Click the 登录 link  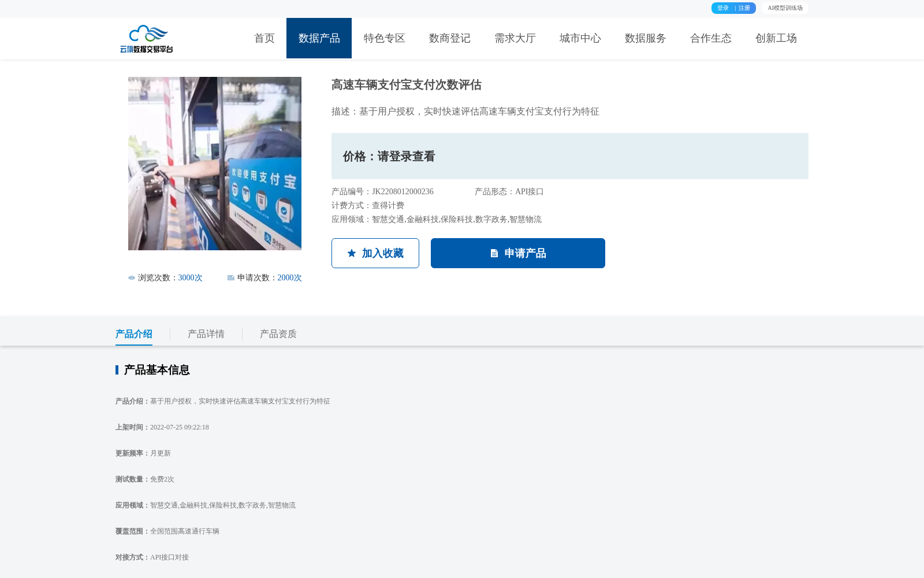pyautogui.click(x=723, y=8)
